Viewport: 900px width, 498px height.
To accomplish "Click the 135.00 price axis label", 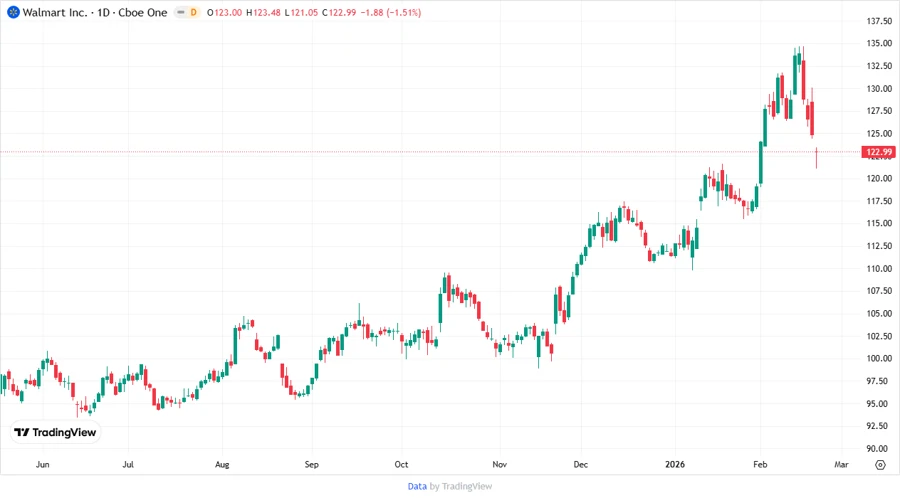I will (x=879, y=44).
